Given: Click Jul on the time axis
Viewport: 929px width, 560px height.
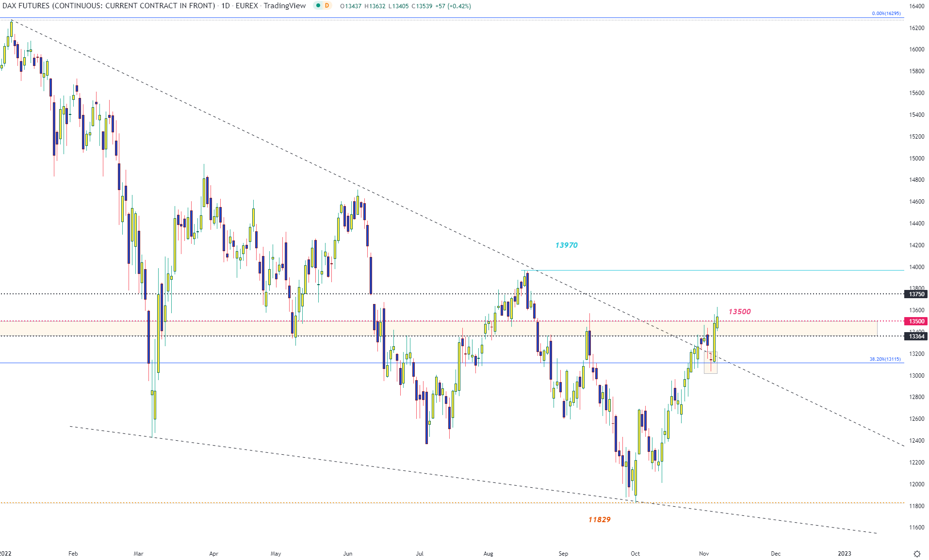Looking at the screenshot, I should (420, 554).
